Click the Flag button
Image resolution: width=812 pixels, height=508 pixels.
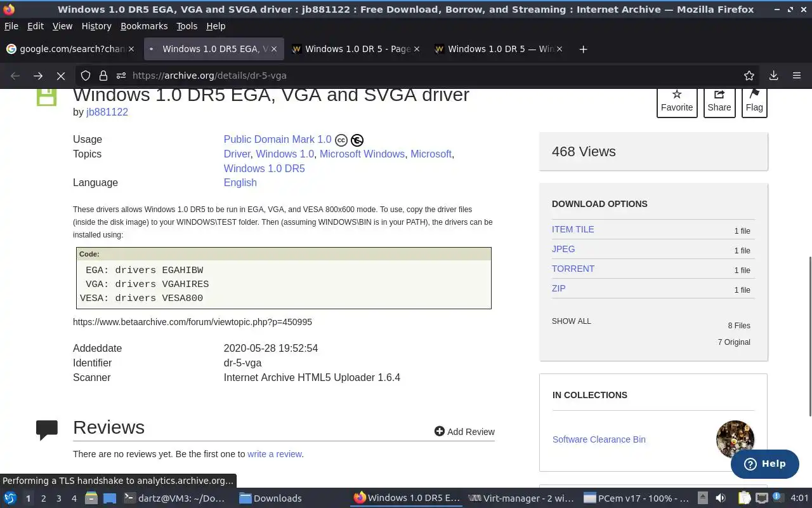[x=754, y=102]
